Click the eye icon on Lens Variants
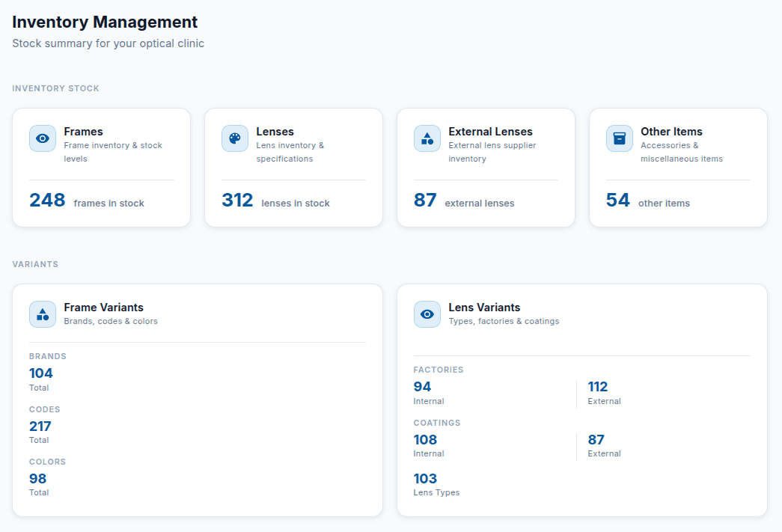The image size is (782, 532). click(427, 314)
